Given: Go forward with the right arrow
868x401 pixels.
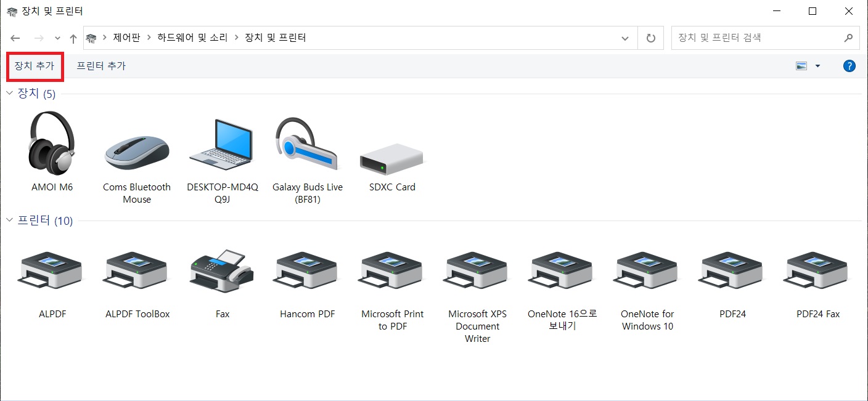Looking at the screenshot, I should (39, 38).
